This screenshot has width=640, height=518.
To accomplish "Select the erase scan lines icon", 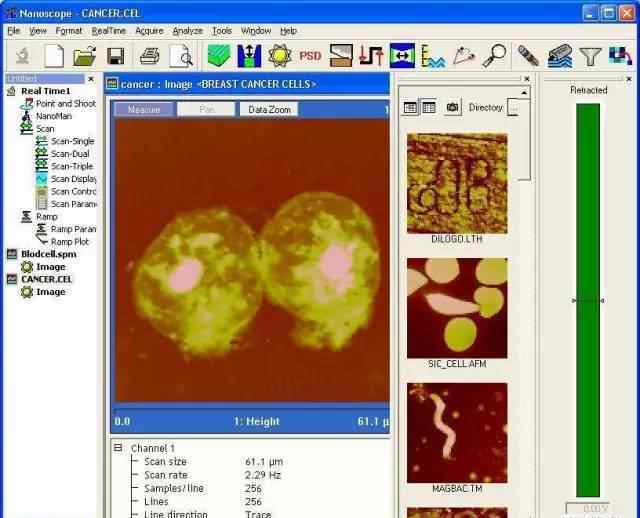I will pos(559,56).
